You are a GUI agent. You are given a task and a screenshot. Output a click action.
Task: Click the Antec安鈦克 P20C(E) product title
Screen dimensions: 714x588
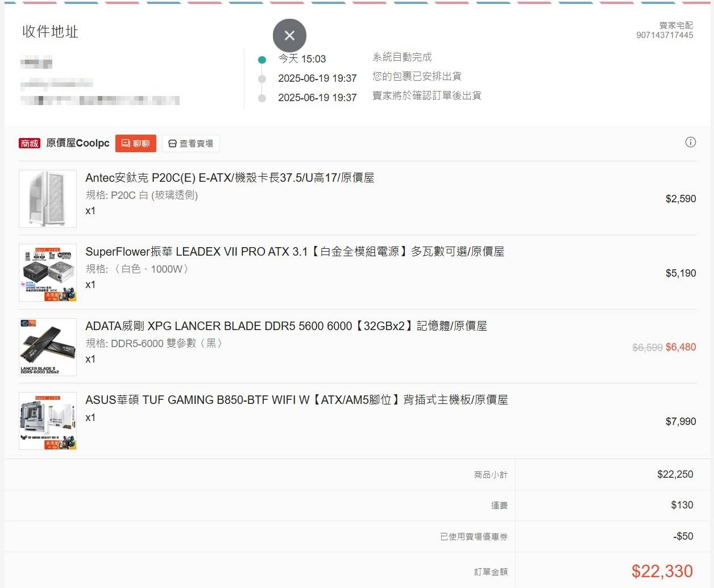tap(230, 178)
